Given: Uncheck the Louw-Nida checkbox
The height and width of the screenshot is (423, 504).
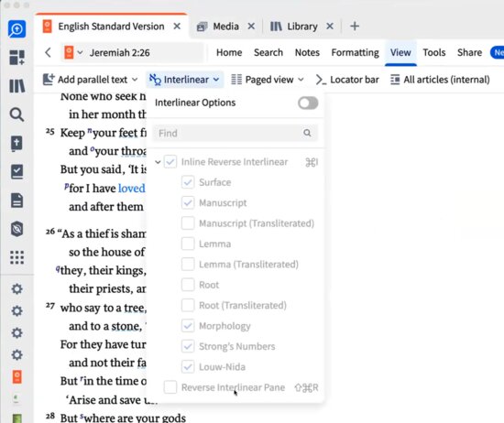Looking at the screenshot, I should (x=188, y=367).
